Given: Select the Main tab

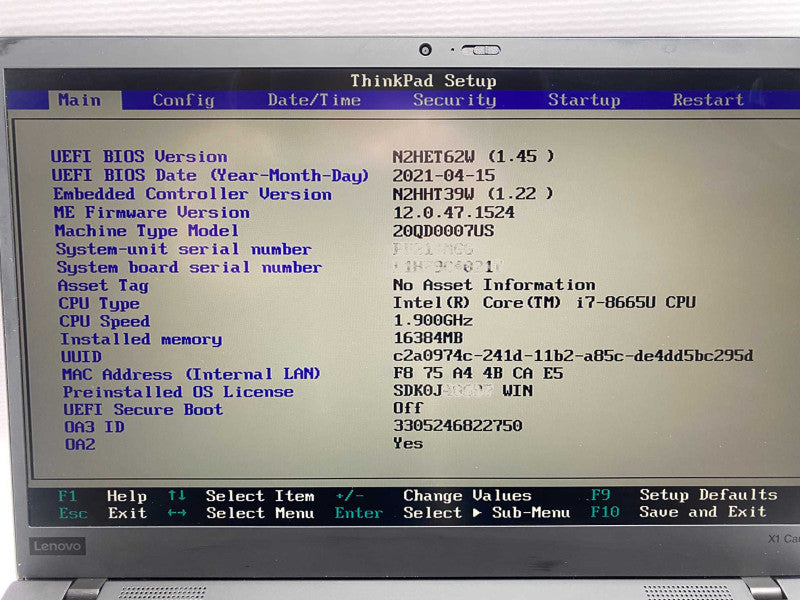Looking at the screenshot, I should click(x=80, y=100).
